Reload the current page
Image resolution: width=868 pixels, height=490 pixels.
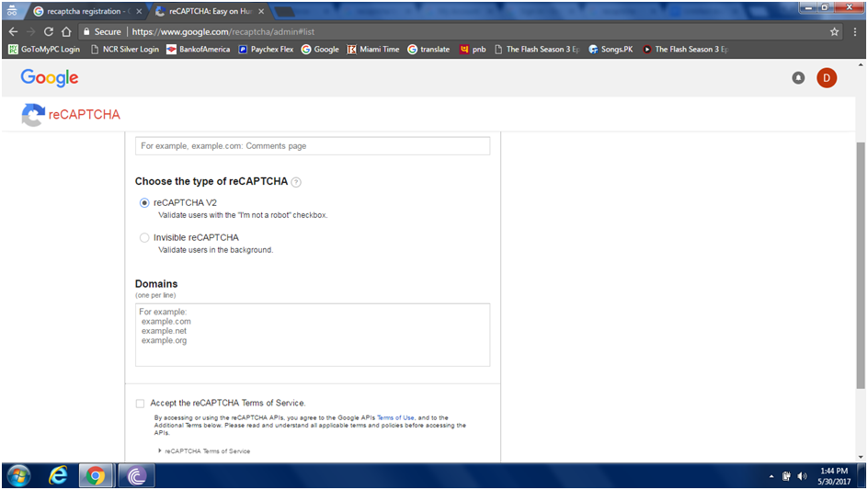pyautogui.click(x=49, y=31)
